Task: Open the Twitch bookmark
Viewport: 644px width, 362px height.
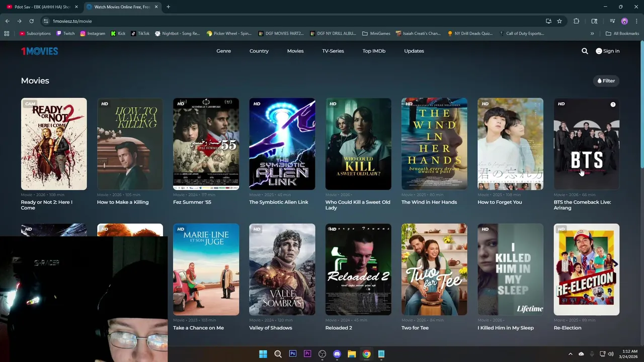Action: coord(65,34)
